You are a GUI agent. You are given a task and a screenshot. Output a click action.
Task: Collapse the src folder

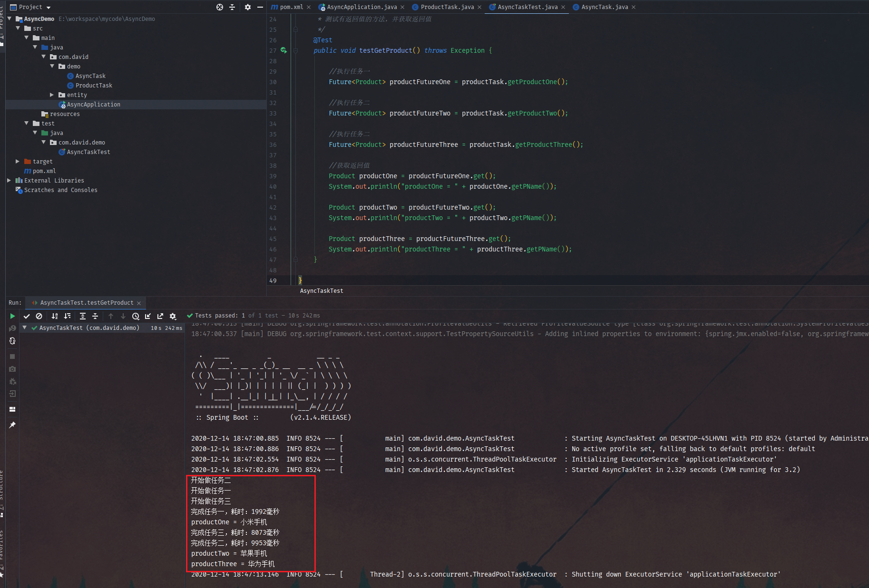click(x=18, y=28)
